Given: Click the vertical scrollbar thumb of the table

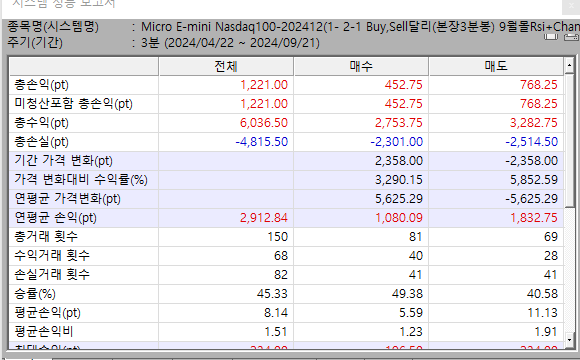Looking at the screenshot, I should 569,141.
